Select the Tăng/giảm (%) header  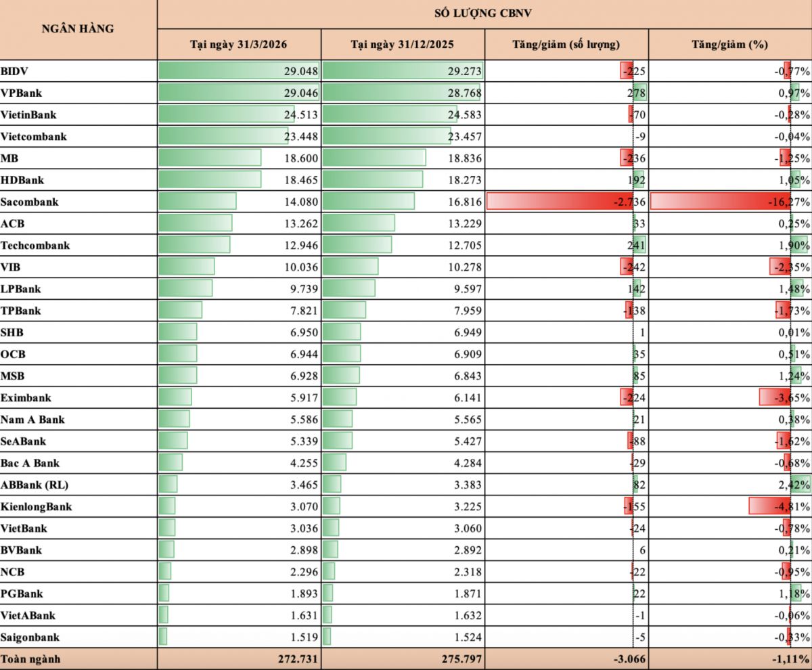[x=730, y=44]
